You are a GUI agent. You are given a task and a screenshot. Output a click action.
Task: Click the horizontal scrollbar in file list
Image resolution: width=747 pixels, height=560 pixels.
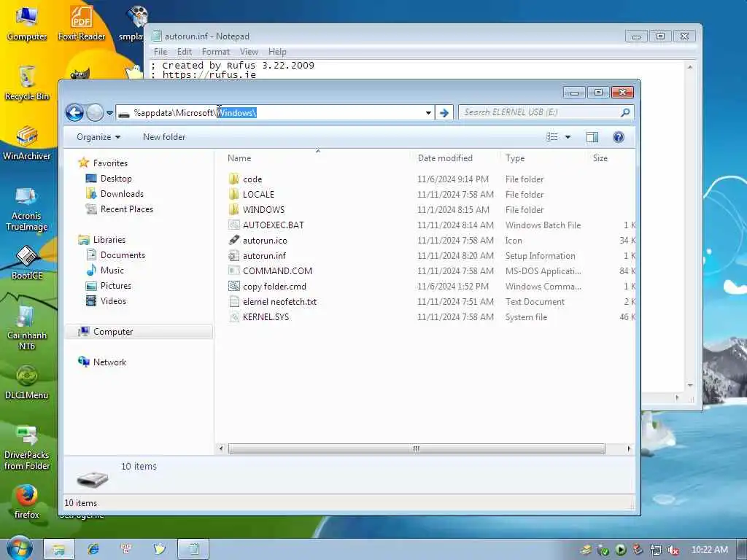point(417,448)
